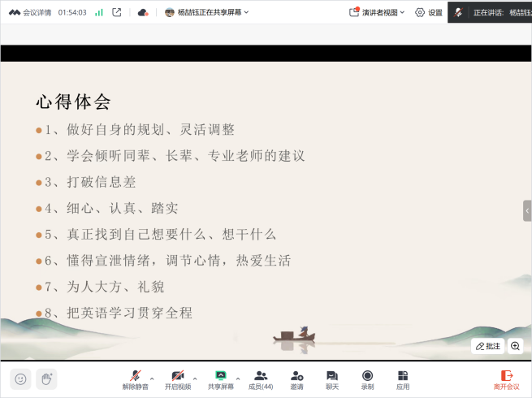
Task: Open the 聊天 chat panel
Action: 331,379
